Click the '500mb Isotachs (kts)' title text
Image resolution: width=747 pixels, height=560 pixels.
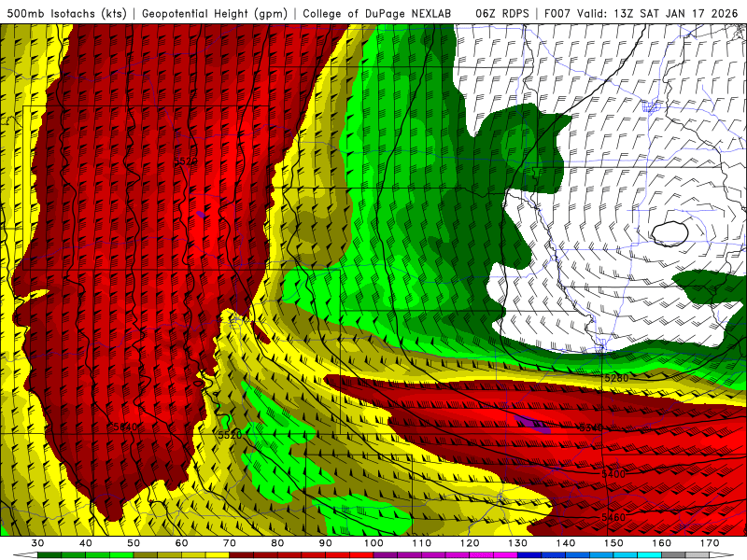coord(66,13)
